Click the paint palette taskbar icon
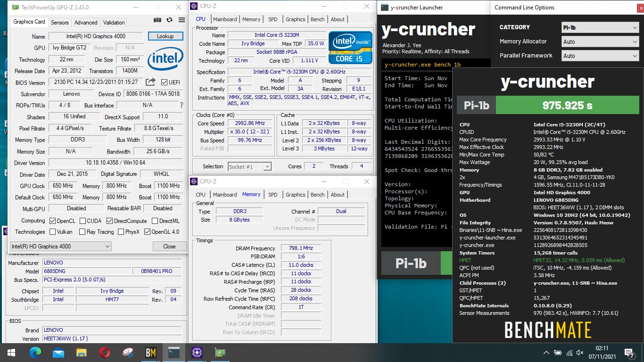 [x=128, y=352]
